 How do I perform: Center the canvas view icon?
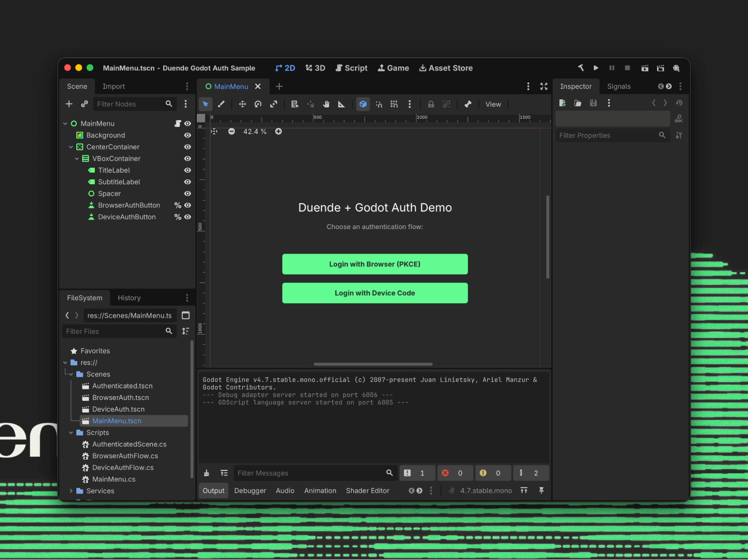pyautogui.click(x=214, y=131)
